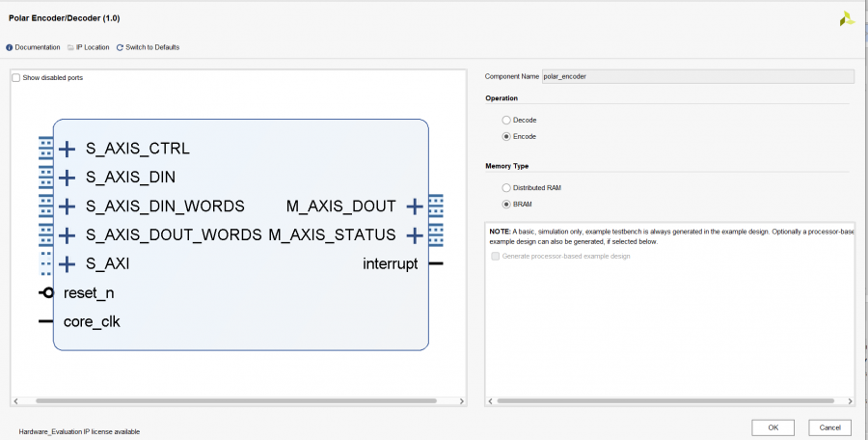Click the interrupt output pin
Viewport: 868px width, 440px height.
coord(436,263)
